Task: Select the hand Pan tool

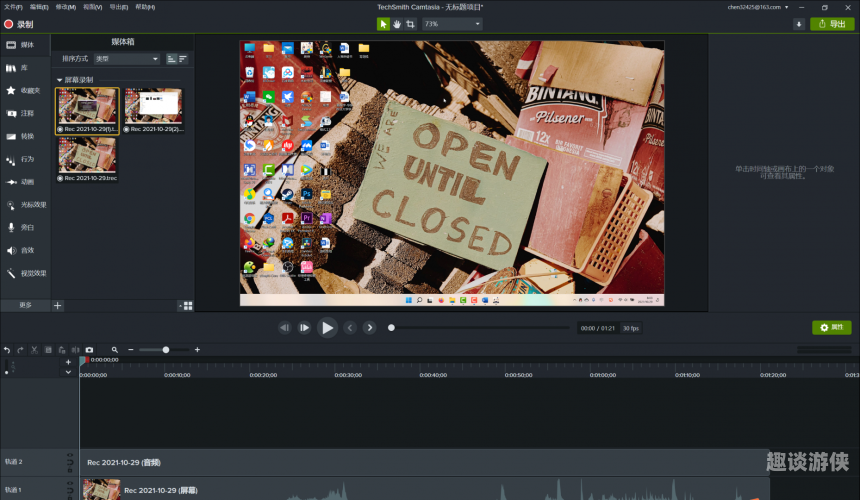Action: coord(397,24)
